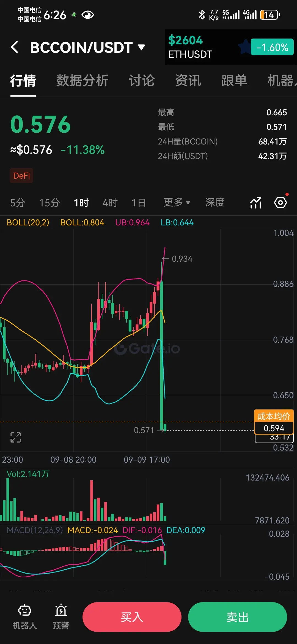Tap the favorite star icon

[x=245, y=47]
